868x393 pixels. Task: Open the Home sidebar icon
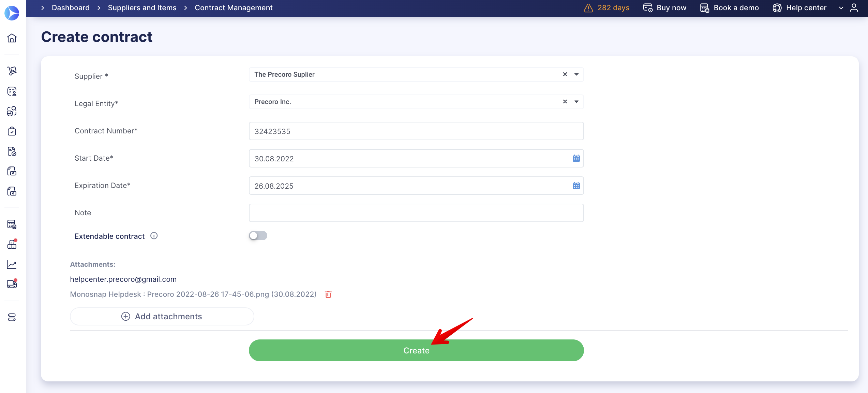coord(12,38)
